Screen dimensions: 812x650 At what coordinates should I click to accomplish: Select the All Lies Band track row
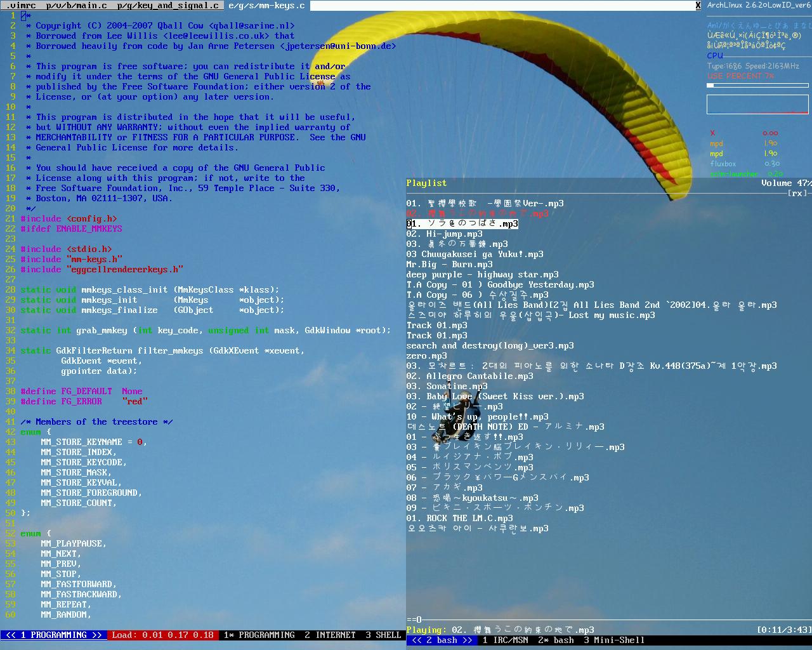(x=592, y=305)
